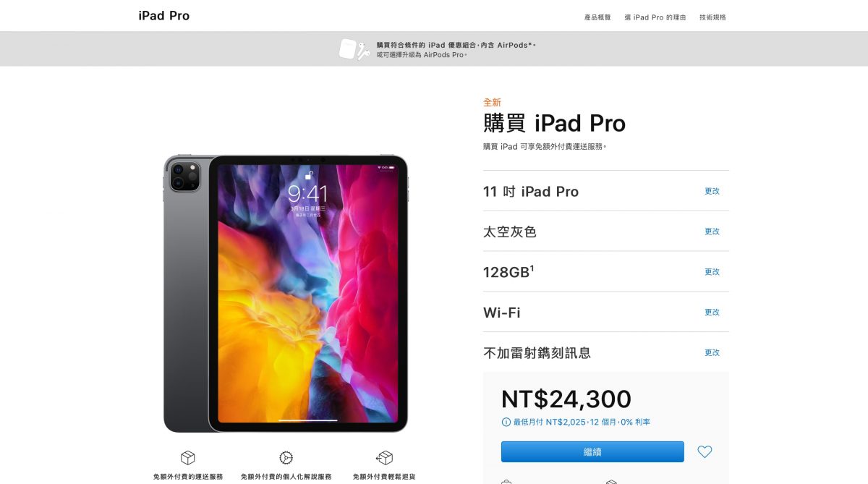
Task: Click the iPad Pro title in header
Action: (x=164, y=16)
